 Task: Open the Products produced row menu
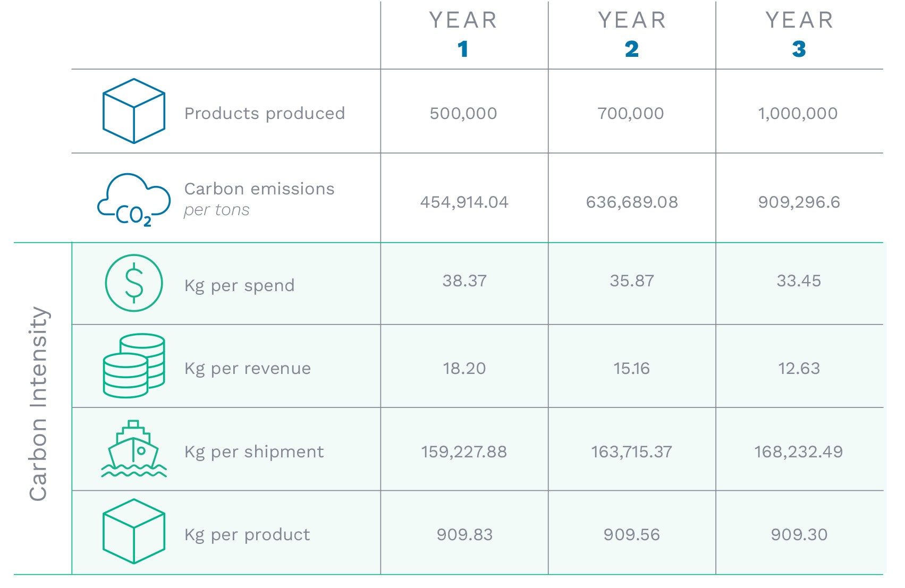coord(264,113)
